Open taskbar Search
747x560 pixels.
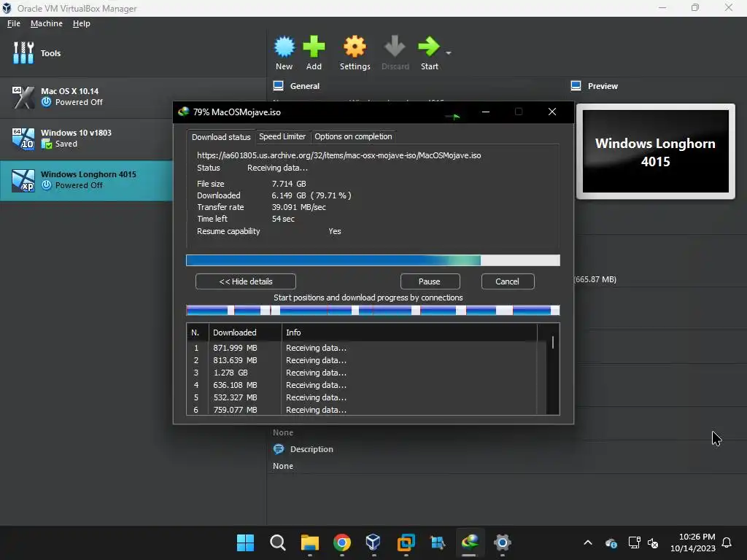[278, 542]
